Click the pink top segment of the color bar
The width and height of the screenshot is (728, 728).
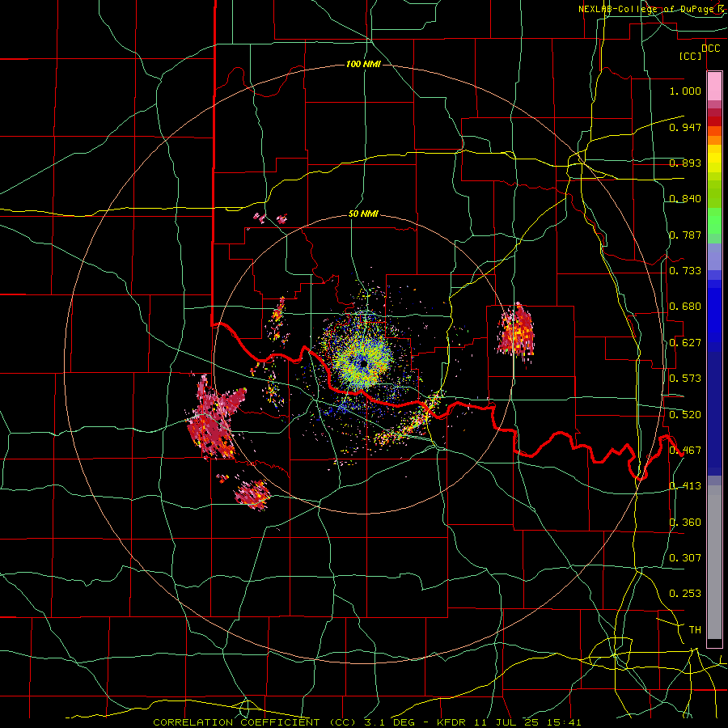click(714, 87)
